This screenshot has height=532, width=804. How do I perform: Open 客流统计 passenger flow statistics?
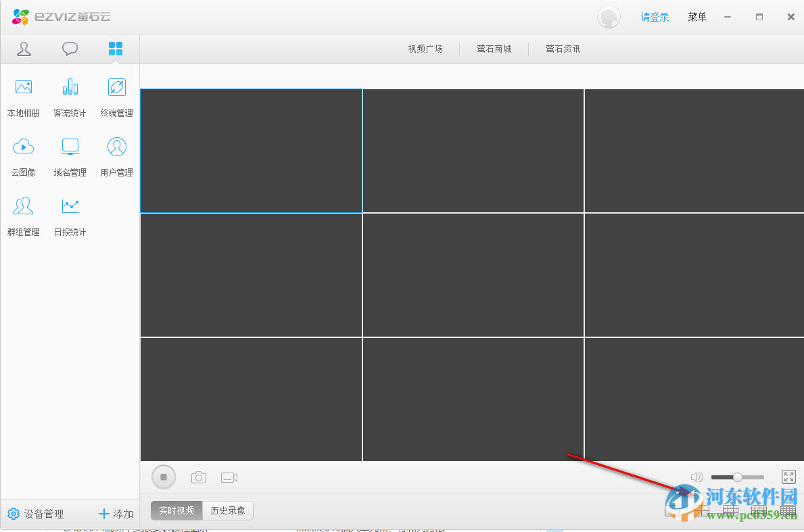[x=70, y=97]
